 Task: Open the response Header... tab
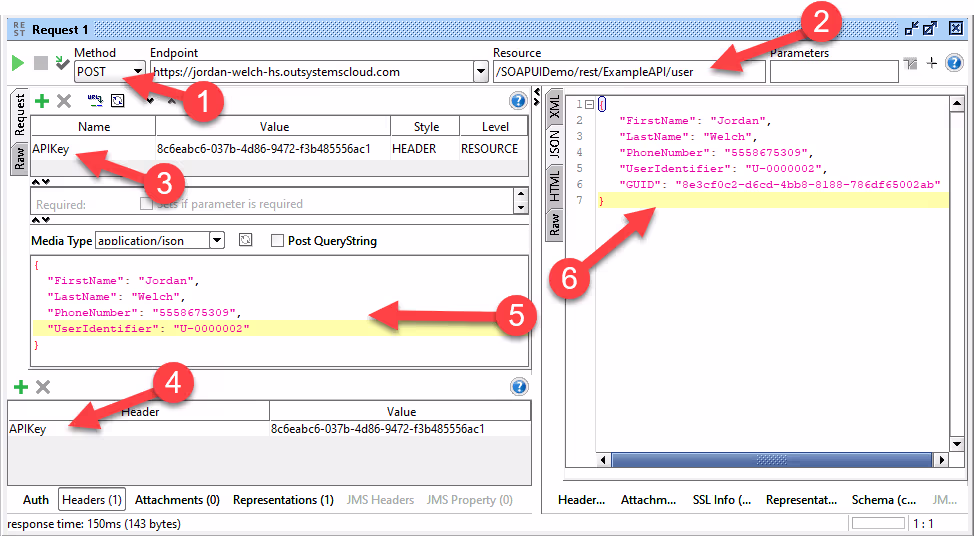point(581,499)
